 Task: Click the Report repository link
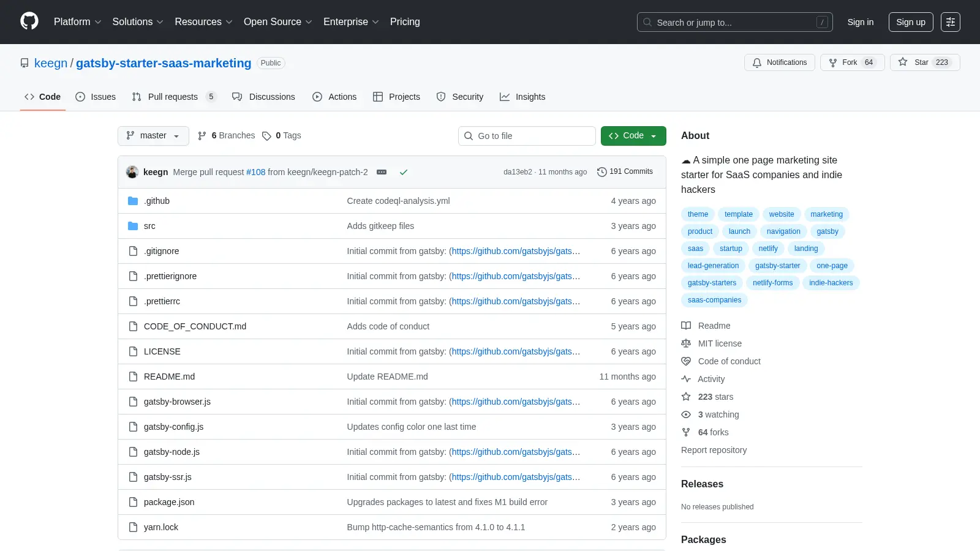714,450
